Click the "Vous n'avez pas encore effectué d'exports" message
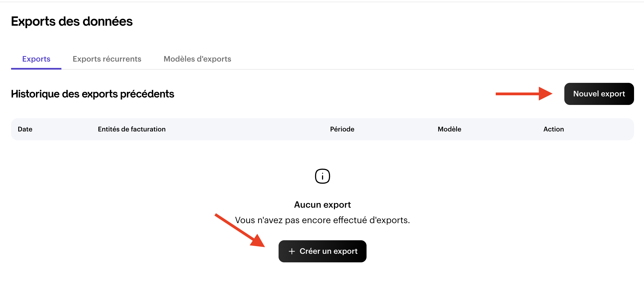The image size is (644, 285). tap(322, 220)
